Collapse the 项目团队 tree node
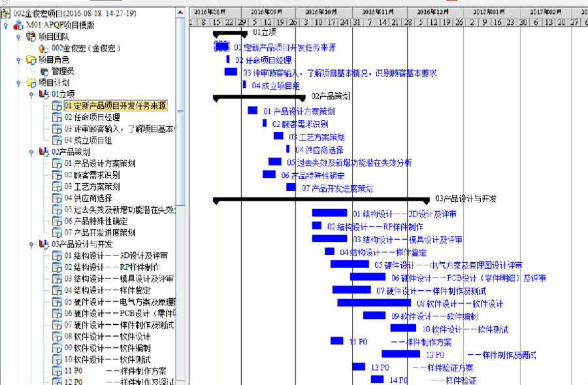Viewport: 588px width, 385px height. [18, 37]
